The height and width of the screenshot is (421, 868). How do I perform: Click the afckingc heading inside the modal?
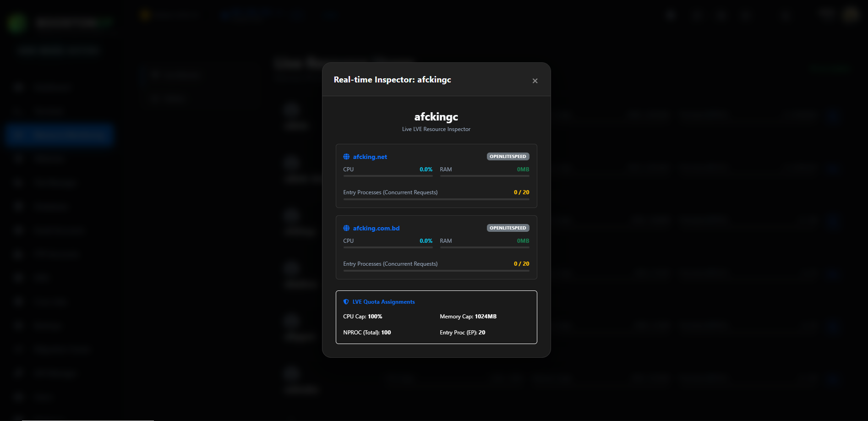click(x=436, y=117)
